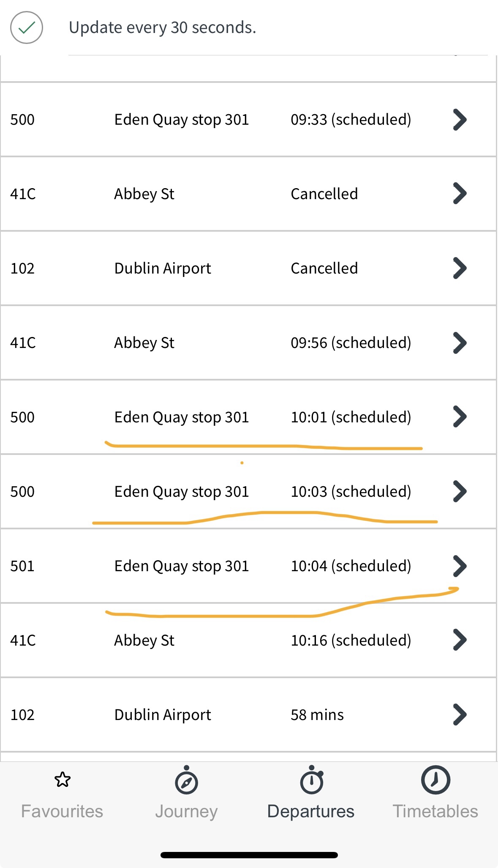Image resolution: width=498 pixels, height=868 pixels.
Task: Switch to the Timetables tab label
Action: click(435, 811)
